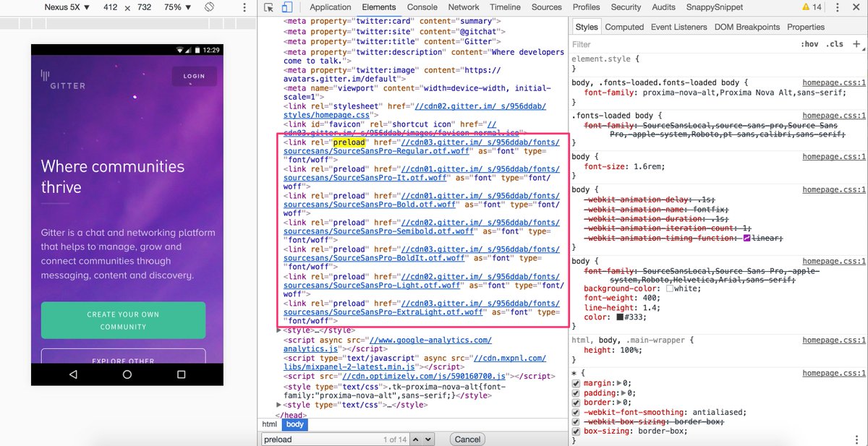The width and height of the screenshot is (868, 446).
Task: Switch to the Network panel tab
Action: [x=464, y=7]
